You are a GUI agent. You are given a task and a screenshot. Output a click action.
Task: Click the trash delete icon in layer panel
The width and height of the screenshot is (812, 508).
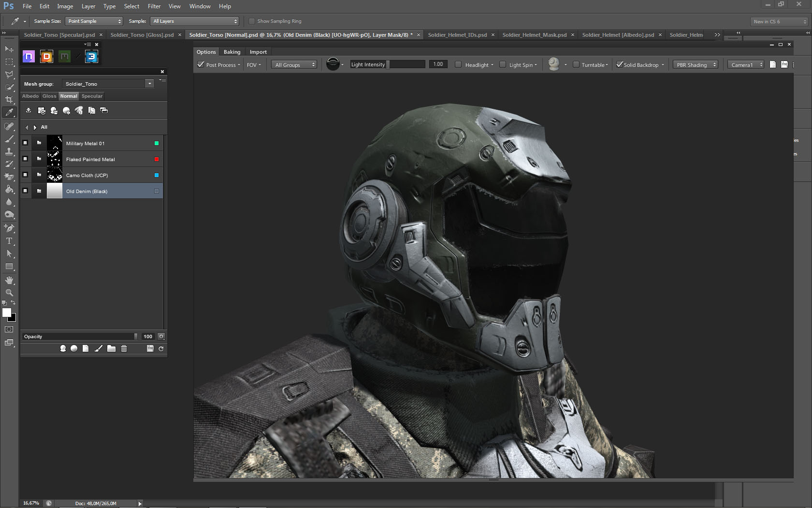(124, 348)
